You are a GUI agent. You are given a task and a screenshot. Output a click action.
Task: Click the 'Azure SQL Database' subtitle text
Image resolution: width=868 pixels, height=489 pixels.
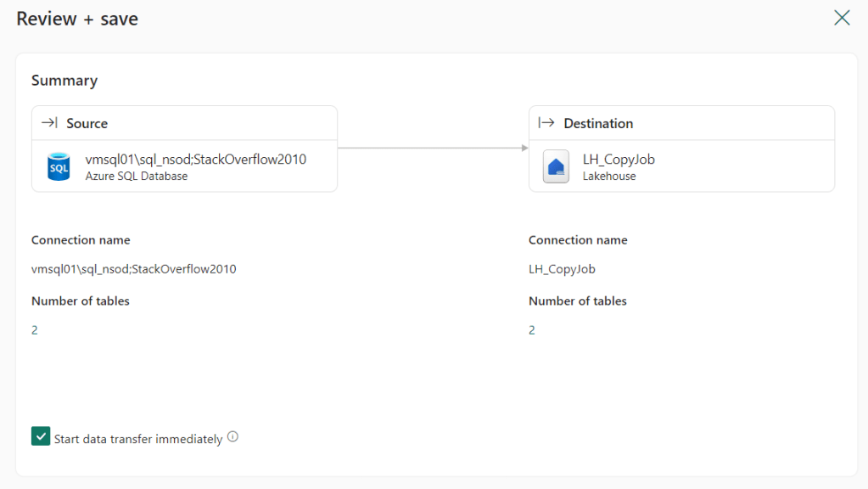(136, 176)
